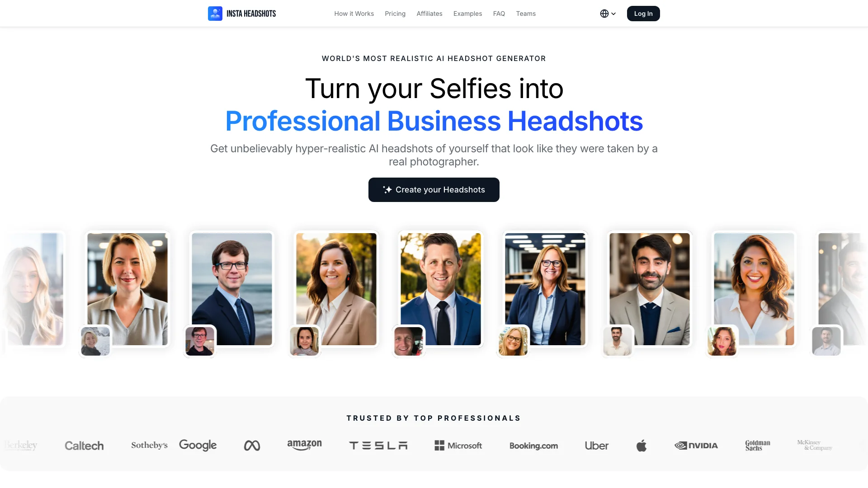
Task: Click the man with glasses headshot thumbnail
Action: (x=200, y=340)
